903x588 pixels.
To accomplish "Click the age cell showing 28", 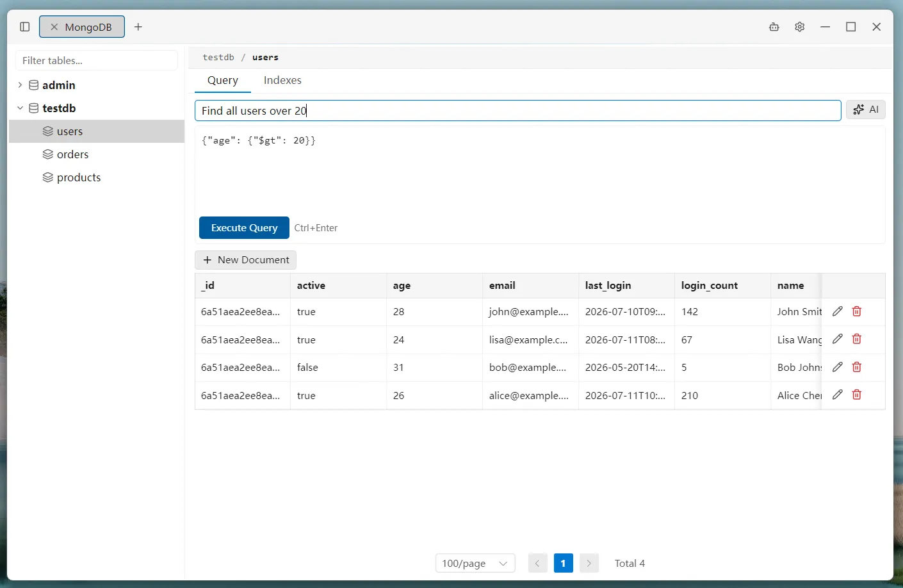I will [x=435, y=312].
